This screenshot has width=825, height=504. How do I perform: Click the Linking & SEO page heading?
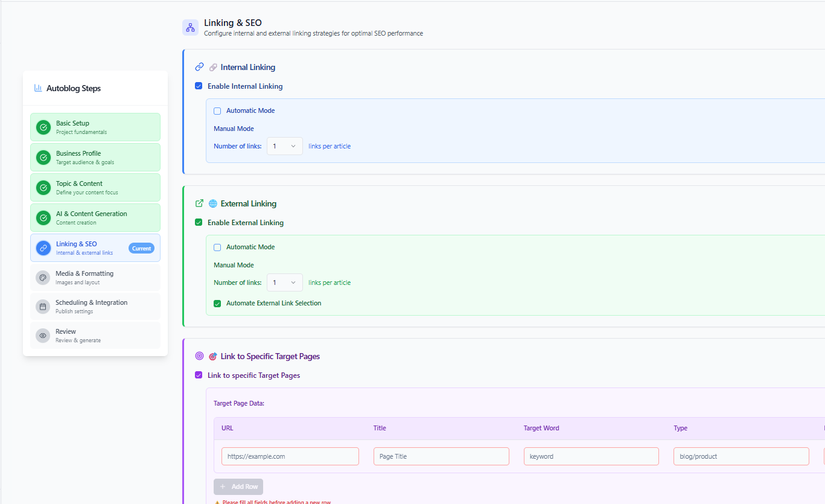[x=233, y=23]
